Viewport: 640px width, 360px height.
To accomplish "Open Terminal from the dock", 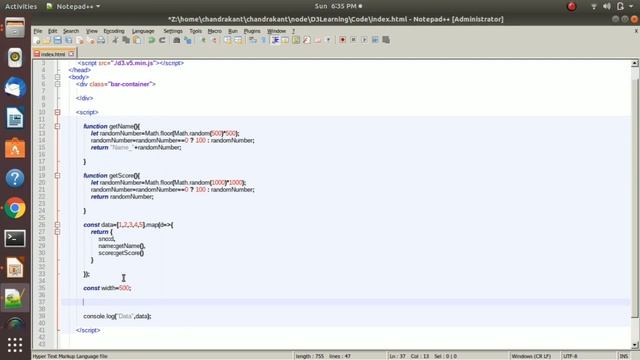I will [x=15, y=239].
